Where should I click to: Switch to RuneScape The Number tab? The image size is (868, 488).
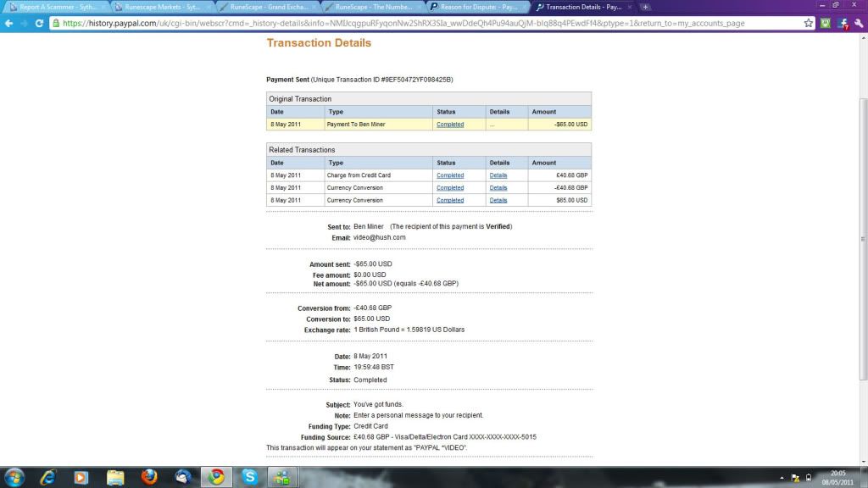point(373,7)
